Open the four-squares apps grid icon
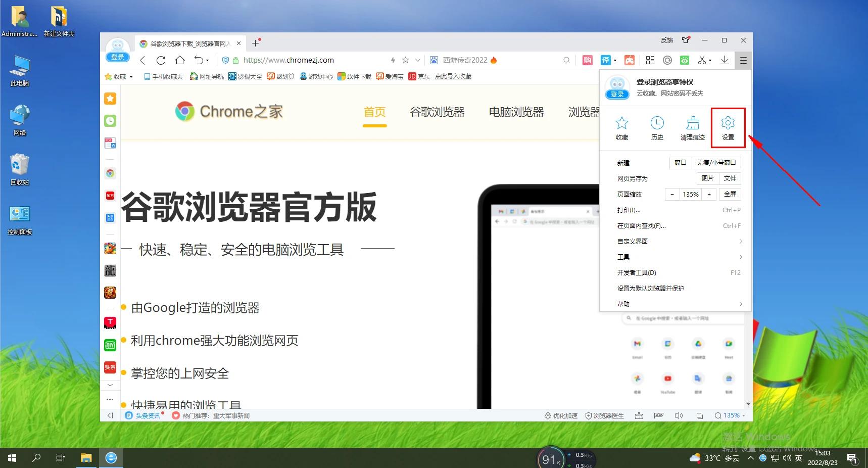868x468 pixels. tap(650, 60)
